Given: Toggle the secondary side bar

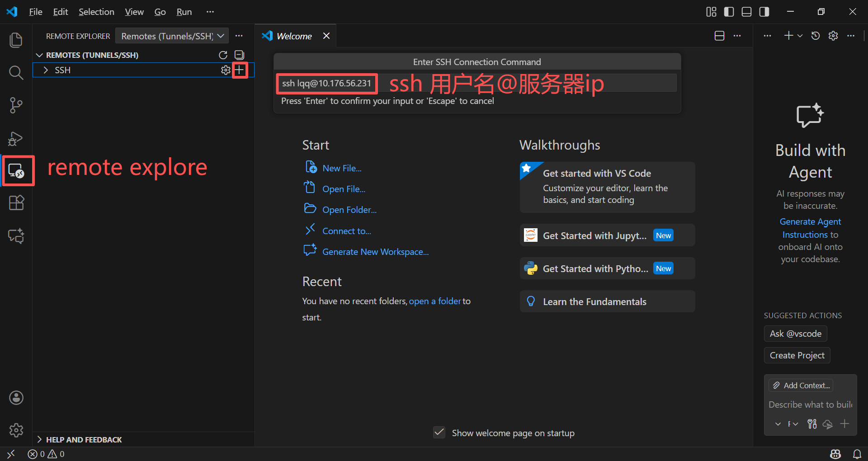Looking at the screenshot, I should tap(764, 12).
